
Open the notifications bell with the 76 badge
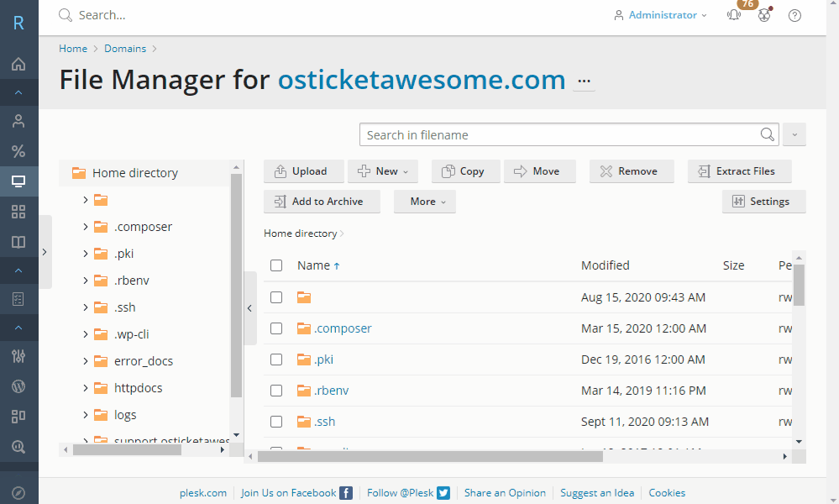tap(734, 15)
